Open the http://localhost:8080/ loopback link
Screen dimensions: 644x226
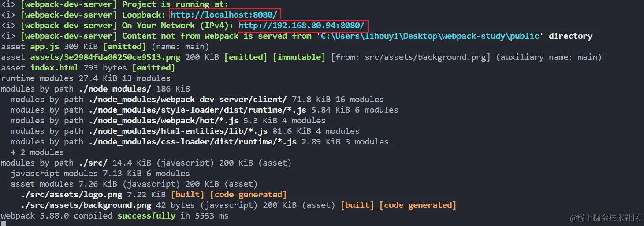pyautogui.click(x=224, y=15)
